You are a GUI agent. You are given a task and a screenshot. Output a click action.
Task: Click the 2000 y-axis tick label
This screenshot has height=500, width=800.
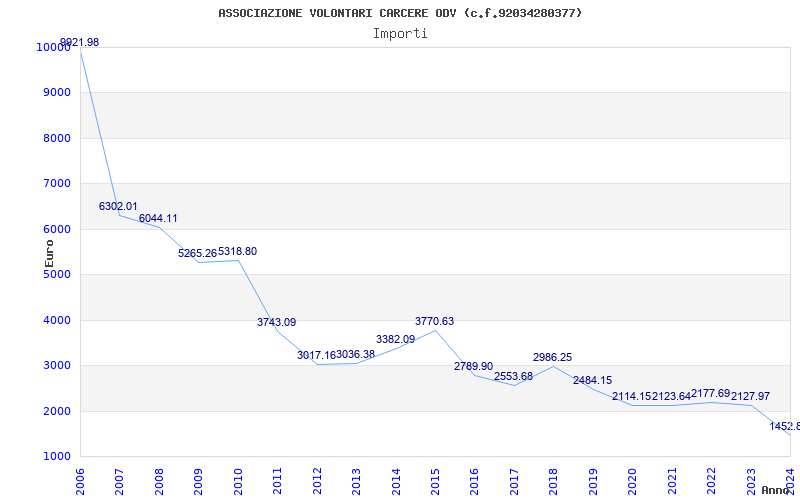(x=56, y=411)
